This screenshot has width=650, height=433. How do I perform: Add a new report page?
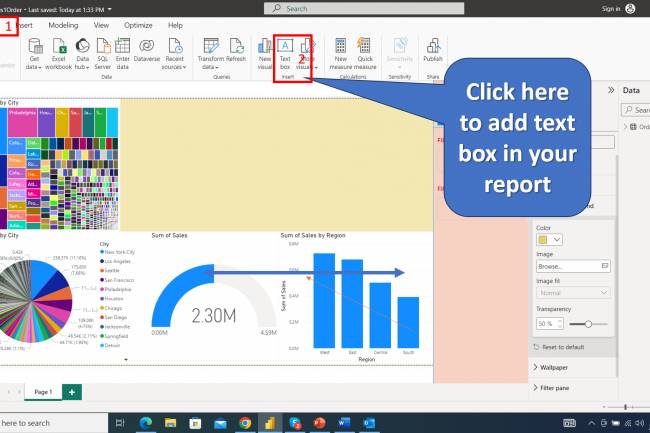[72, 392]
